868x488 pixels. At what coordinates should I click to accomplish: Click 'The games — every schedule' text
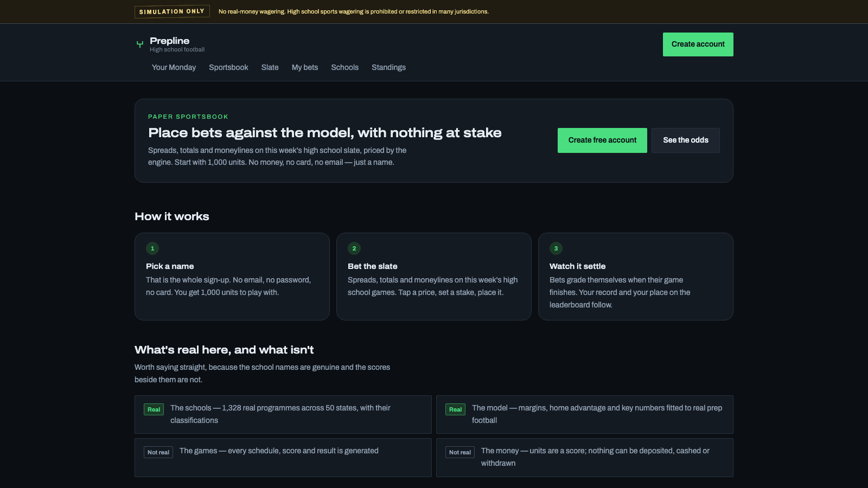pos(279,451)
